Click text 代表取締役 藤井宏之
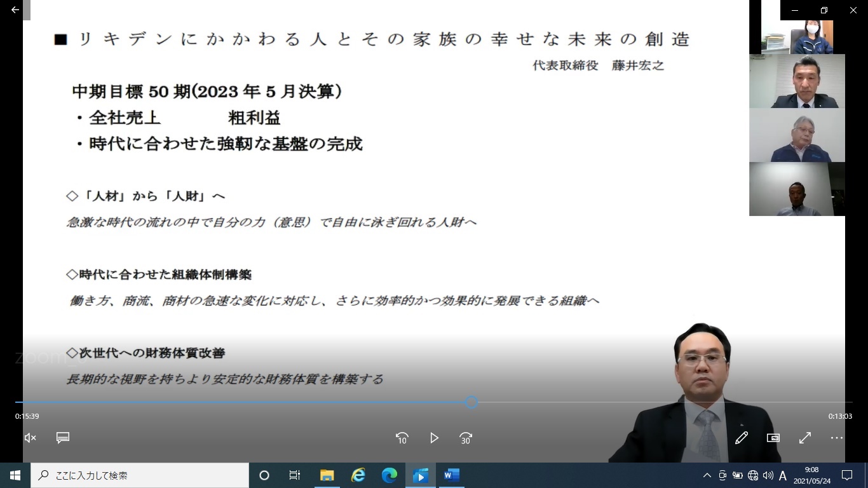Image resolution: width=868 pixels, height=488 pixels. [x=599, y=65]
